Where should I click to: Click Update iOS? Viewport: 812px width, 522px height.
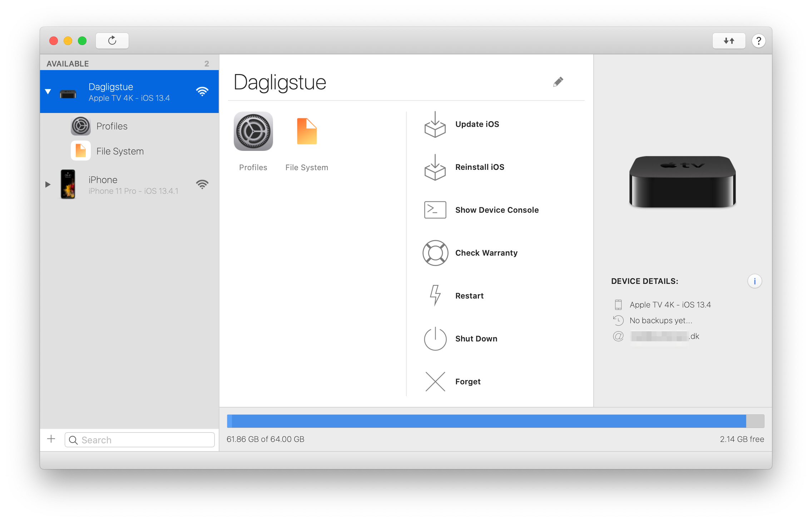477,124
